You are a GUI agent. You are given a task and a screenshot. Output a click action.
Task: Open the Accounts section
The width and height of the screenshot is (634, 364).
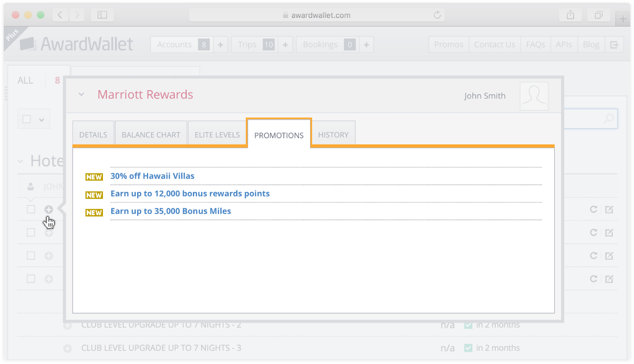pyautogui.click(x=182, y=45)
